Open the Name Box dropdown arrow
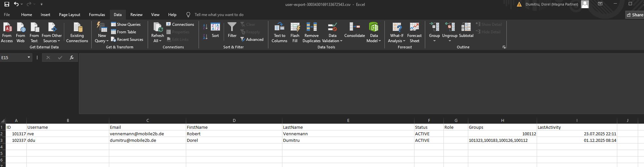 pyautogui.click(x=29, y=58)
